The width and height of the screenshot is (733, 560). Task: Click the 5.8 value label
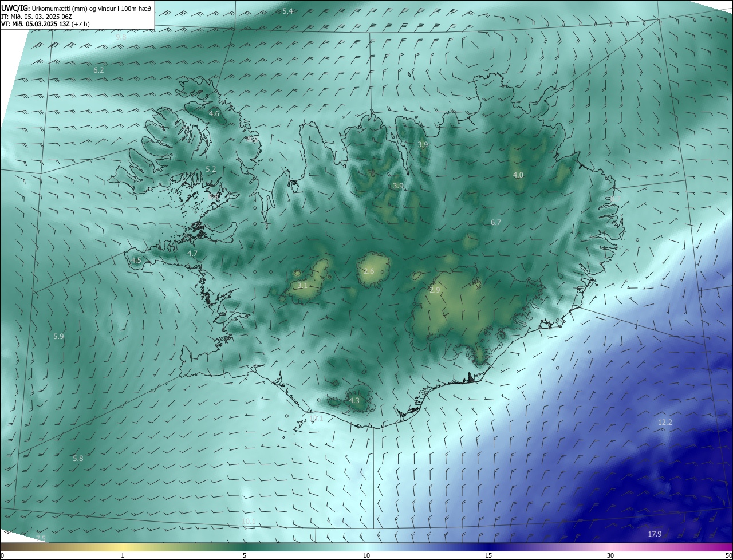click(x=78, y=459)
